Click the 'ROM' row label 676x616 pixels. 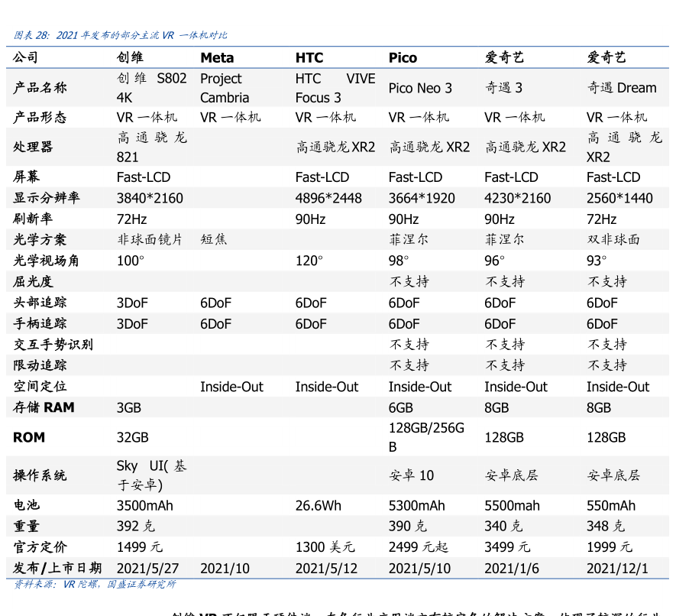[x=29, y=437]
